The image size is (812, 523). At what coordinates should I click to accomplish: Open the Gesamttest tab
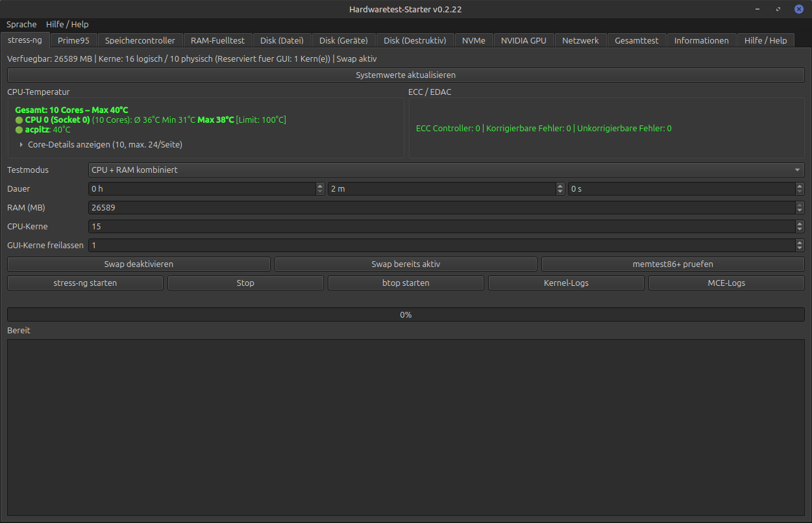point(637,40)
